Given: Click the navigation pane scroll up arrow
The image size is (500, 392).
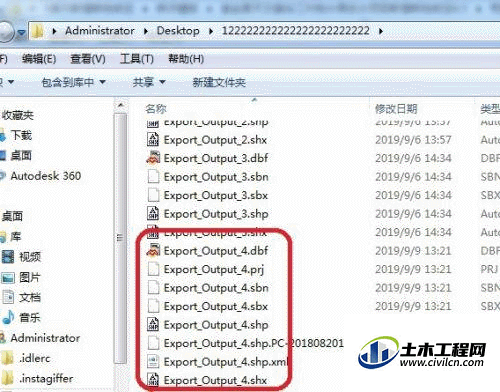Looking at the screenshot, I should click(121, 106).
